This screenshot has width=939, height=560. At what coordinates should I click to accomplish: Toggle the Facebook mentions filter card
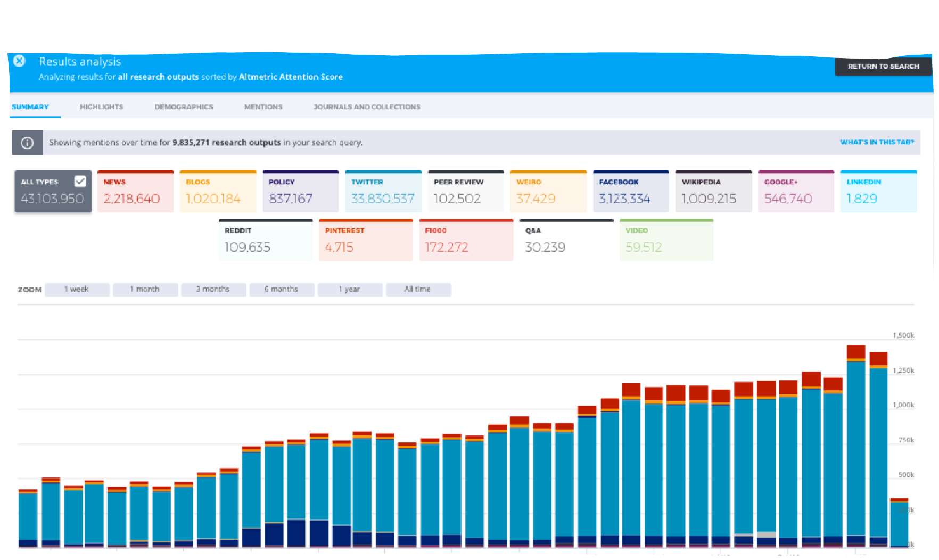coord(631,191)
